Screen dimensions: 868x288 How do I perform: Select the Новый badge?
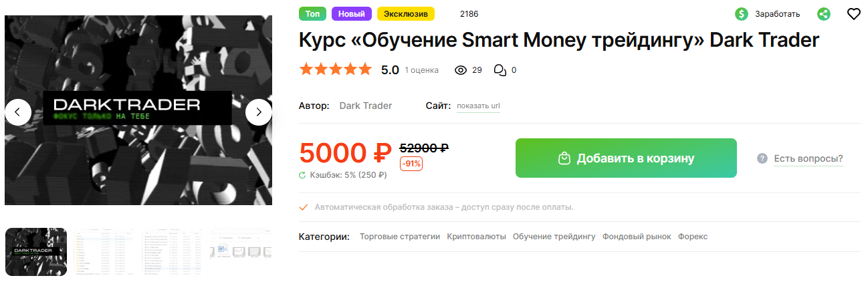coord(352,13)
